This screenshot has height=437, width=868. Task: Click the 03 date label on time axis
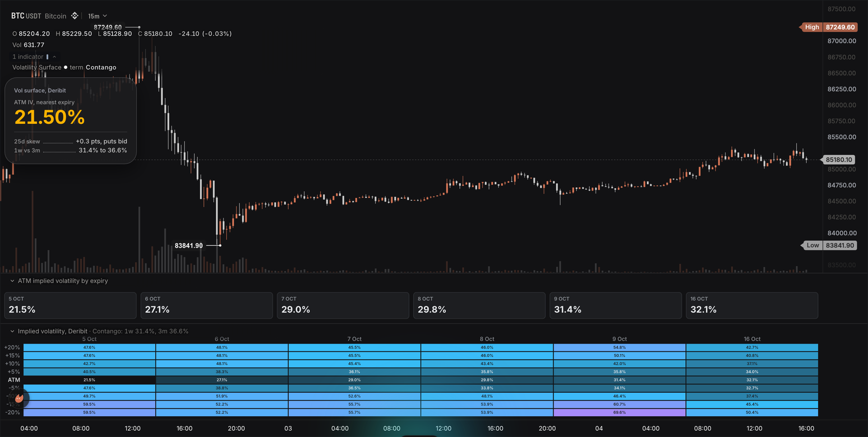288,429
